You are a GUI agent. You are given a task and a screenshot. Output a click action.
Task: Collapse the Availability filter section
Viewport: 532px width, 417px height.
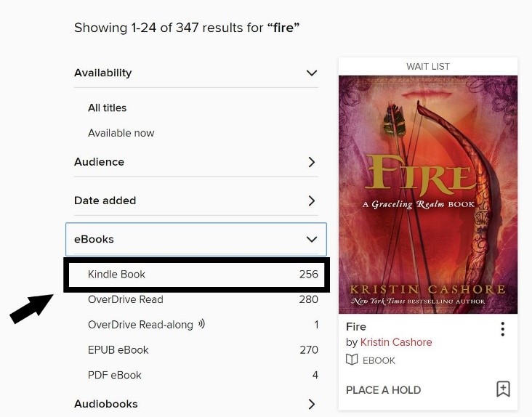312,73
